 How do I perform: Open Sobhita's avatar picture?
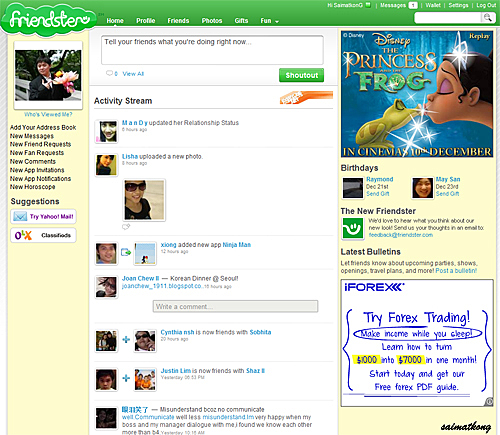[x=145, y=341]
